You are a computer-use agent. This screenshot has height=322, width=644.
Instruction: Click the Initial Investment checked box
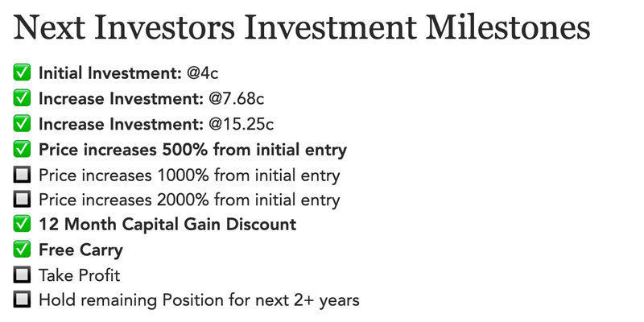[x=22, y=72]
